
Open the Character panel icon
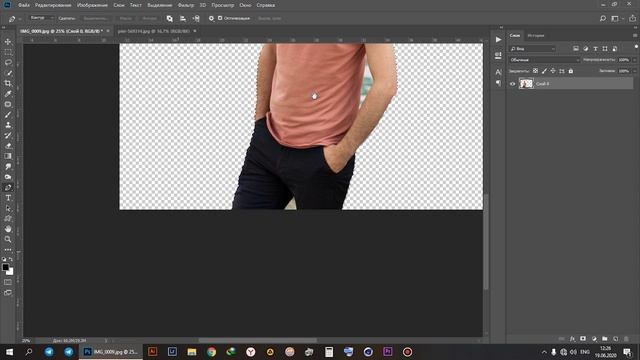(x=498, y=72)
